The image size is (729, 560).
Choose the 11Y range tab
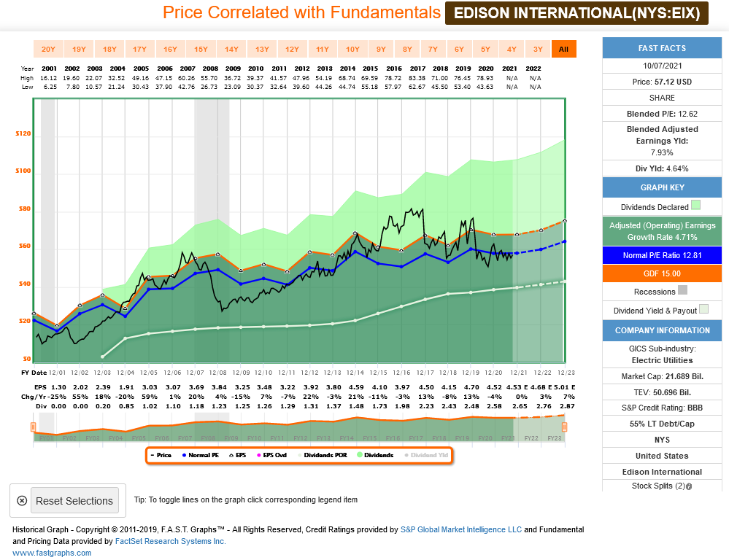tap(323, 50)
